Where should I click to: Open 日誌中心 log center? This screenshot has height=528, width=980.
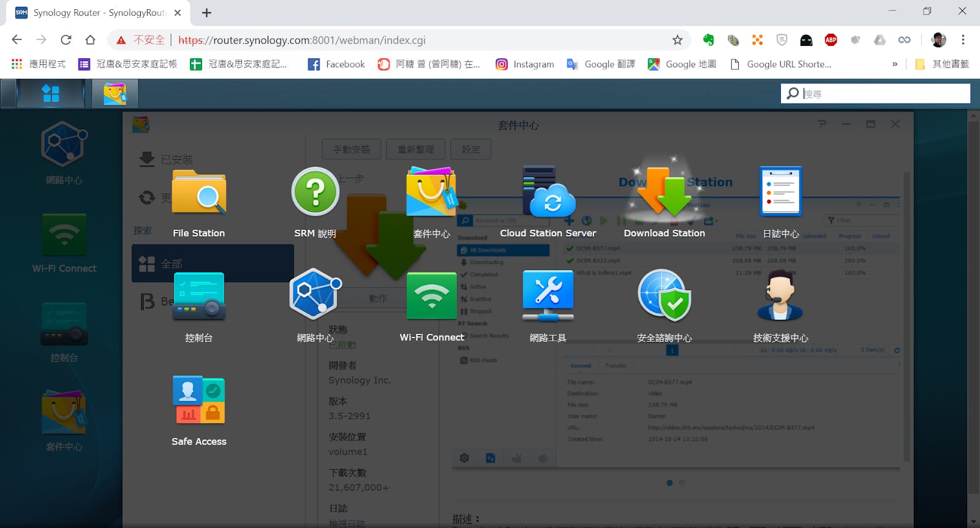780,204
